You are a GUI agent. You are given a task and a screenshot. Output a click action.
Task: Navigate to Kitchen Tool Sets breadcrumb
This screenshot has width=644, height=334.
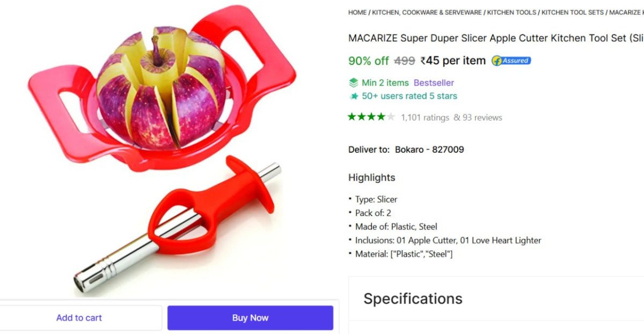click(572, 12)
